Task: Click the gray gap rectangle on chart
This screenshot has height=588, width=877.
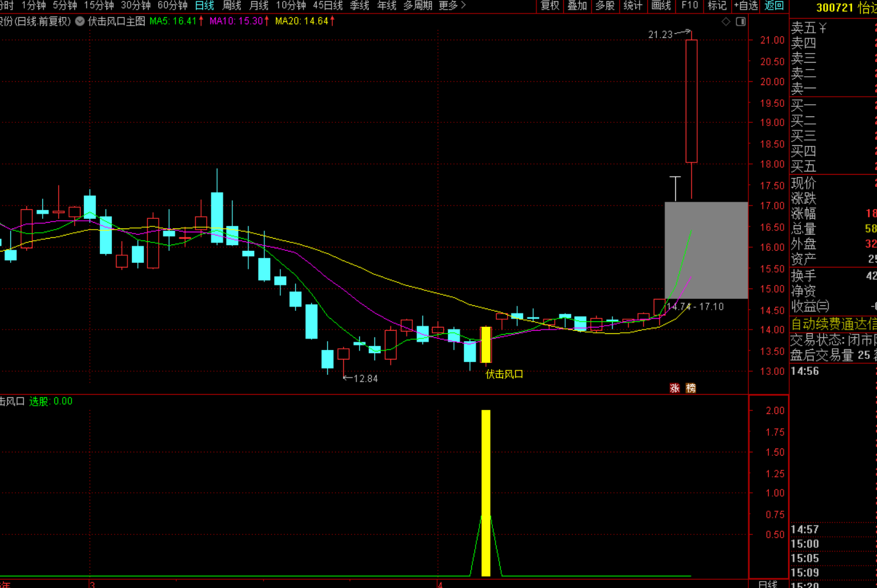Action: pyautogui.click(x=706, y=250)
